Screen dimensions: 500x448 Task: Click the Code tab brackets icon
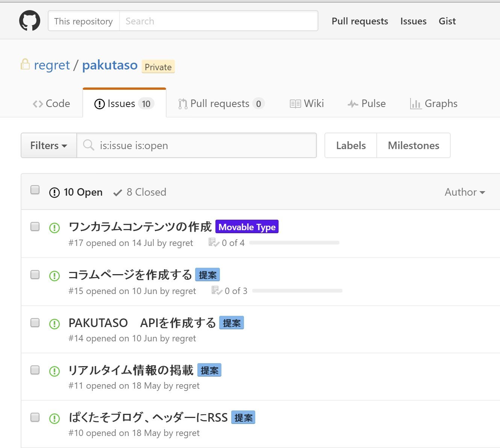pyautogui.click(x=38, y=104)
